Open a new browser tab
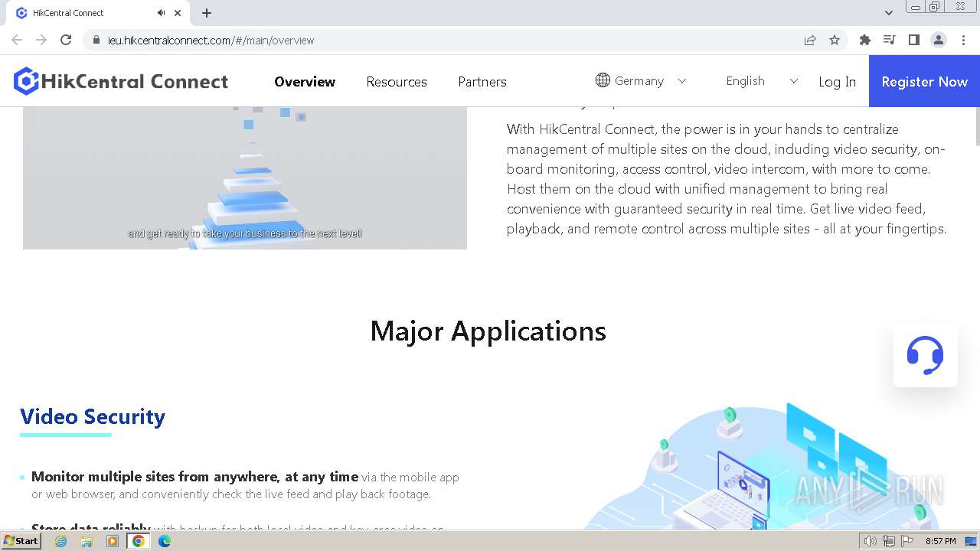The height and width of the screenshot is (551, 980). click(207, 13)
